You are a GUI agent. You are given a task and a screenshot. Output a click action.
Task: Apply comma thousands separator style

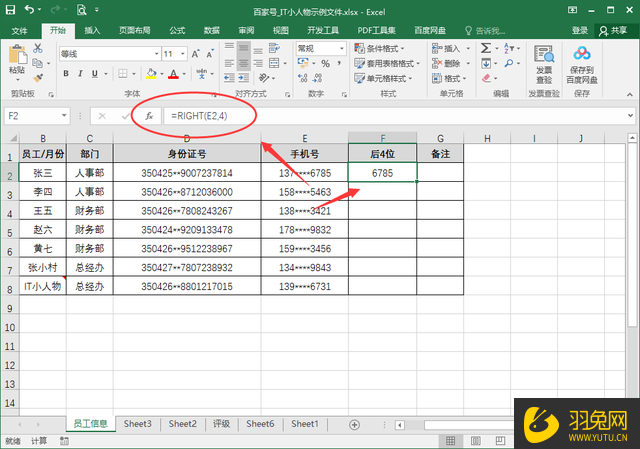tap(339, 64)
